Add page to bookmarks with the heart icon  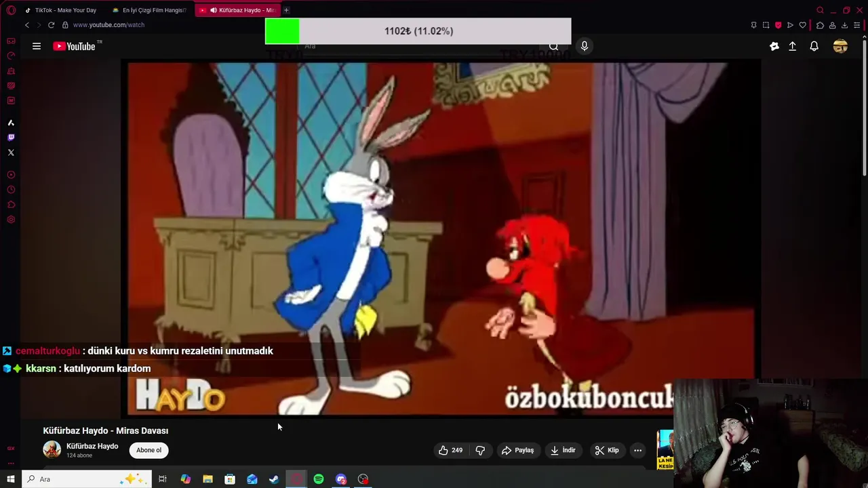coord(802,25)
